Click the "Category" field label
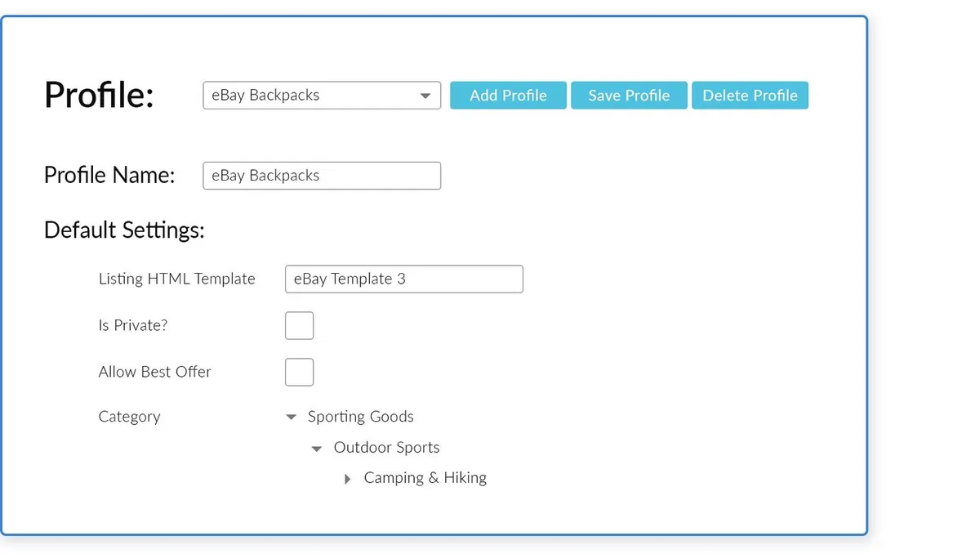 click(x=129, y=417)
